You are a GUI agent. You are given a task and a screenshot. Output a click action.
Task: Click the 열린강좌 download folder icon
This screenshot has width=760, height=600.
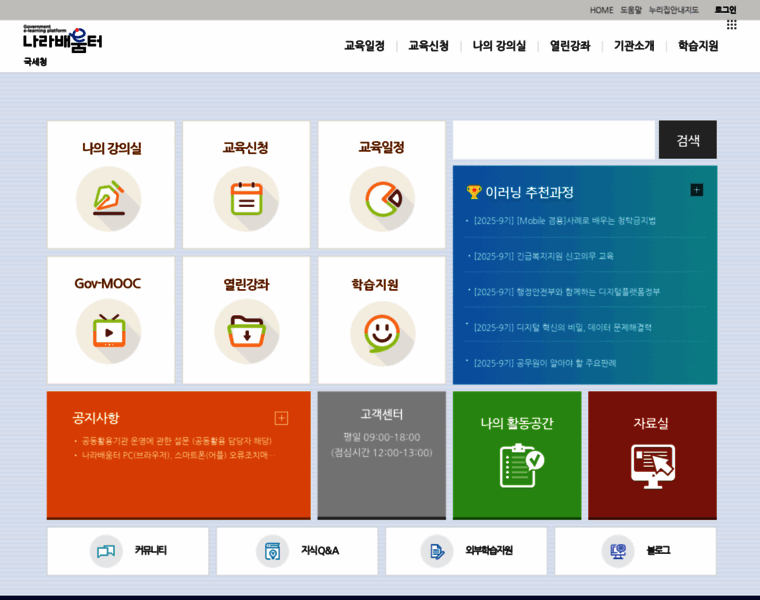pyautogui.click(x=247, y=332)
